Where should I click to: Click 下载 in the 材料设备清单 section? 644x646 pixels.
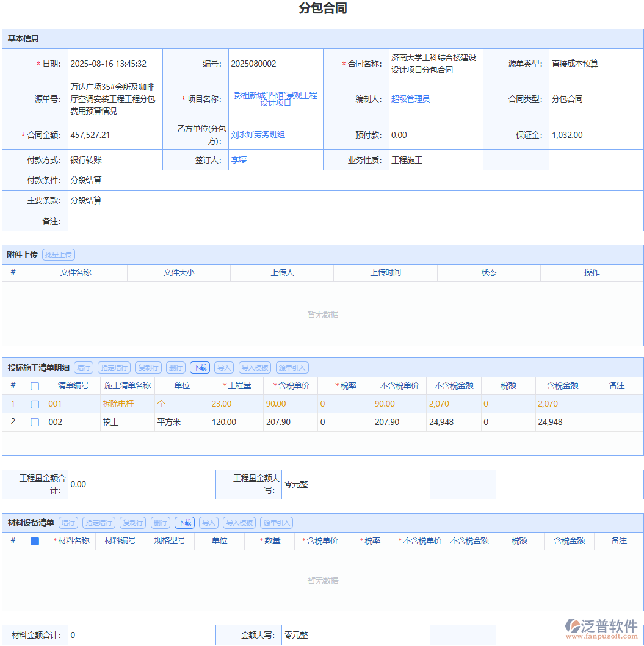pos(184,523)
